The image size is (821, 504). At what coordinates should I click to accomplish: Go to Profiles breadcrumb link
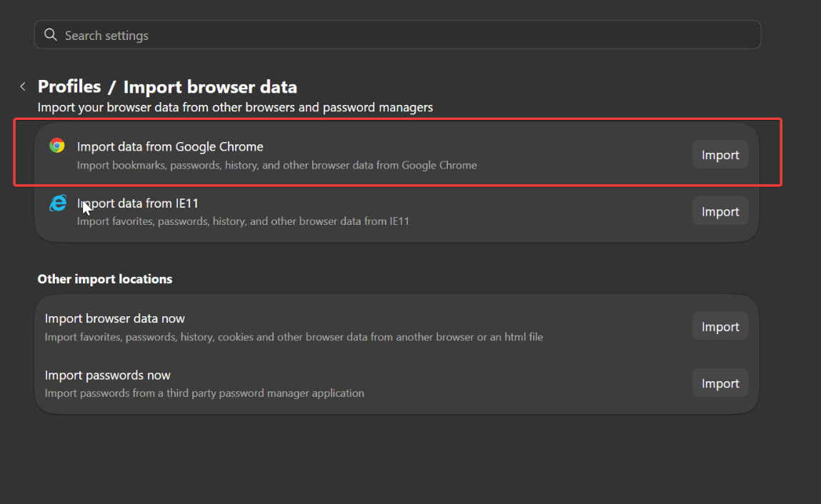click(69, 87)
